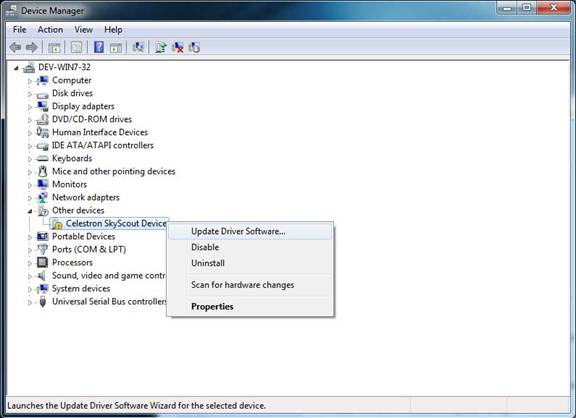Select the Ports (COM & LPT) item
Screen dimensions: 576x418
tap(89, 249)
